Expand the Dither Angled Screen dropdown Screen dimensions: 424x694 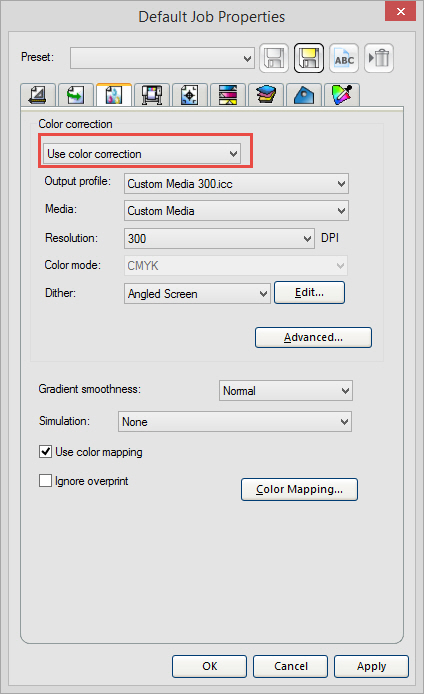pyautogui.click(x=197, y=293)
